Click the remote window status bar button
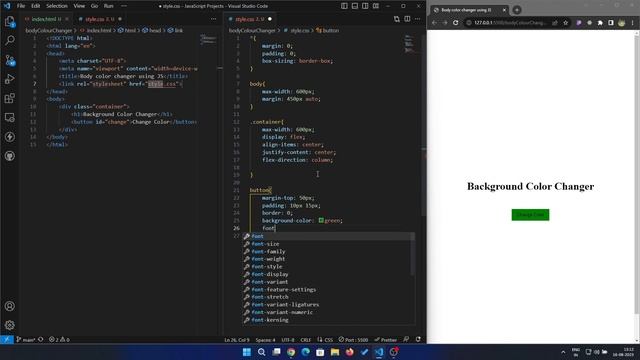 (x=7, y=340)
